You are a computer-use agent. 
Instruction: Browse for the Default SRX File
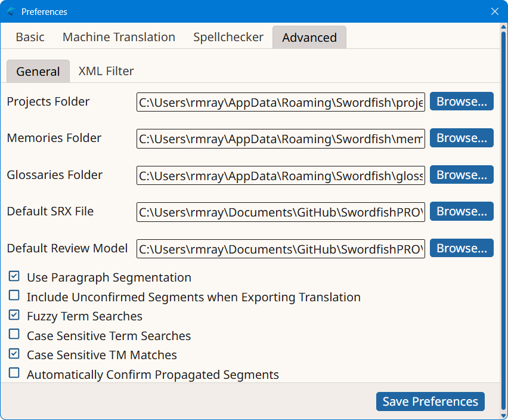[x=461, y=212]
